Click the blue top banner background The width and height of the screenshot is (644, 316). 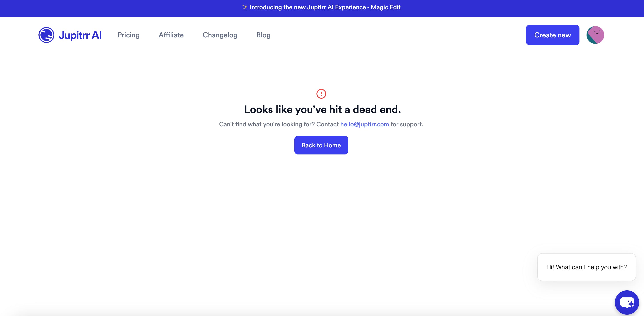tap(100, 8)
